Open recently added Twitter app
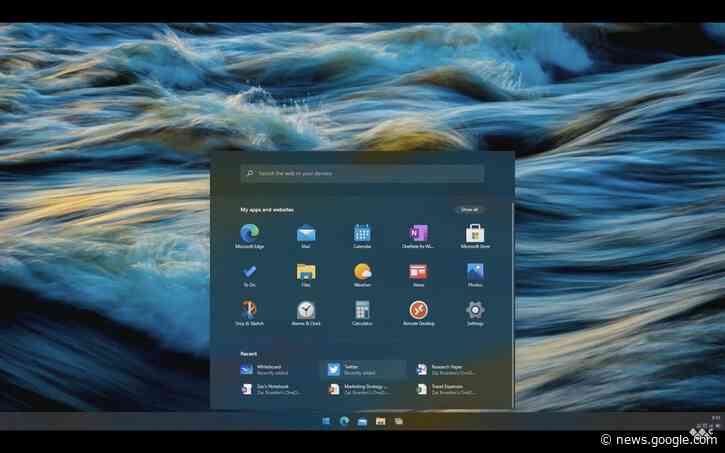This screenshot has width=725, height=453. coord(362,369)
